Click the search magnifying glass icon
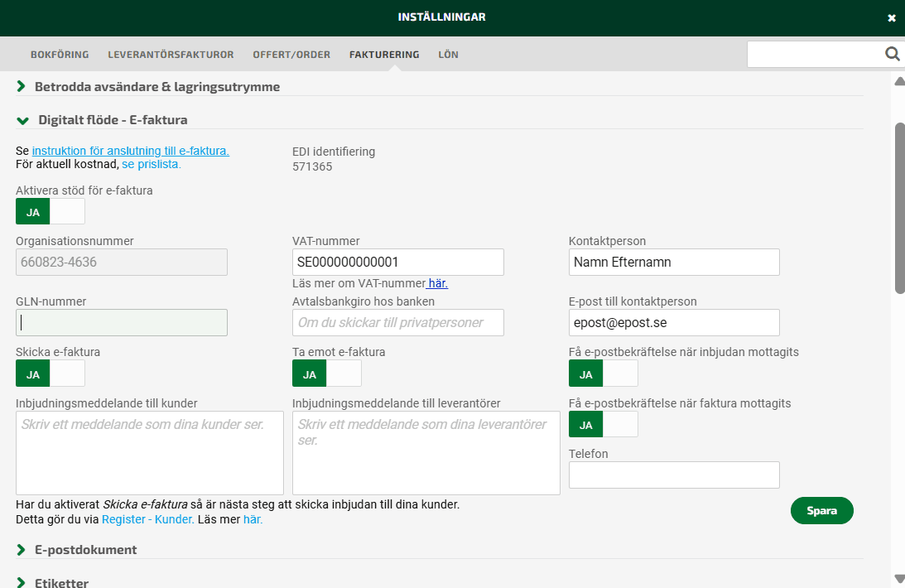Image resolution: width=905 pixels, height=588 pixels. (x=893, y=53)
